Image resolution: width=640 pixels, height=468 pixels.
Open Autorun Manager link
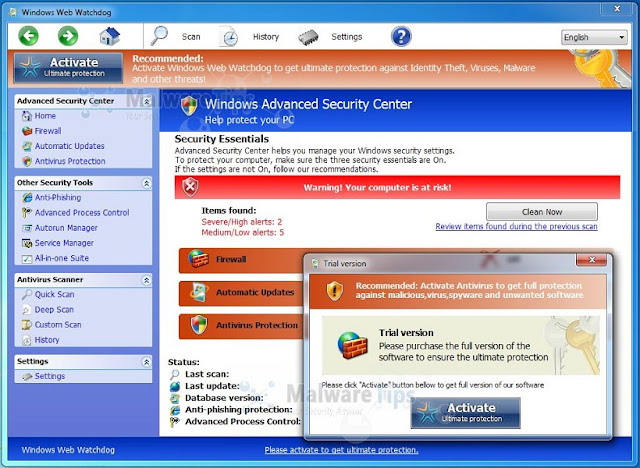[x=66, y=228]
